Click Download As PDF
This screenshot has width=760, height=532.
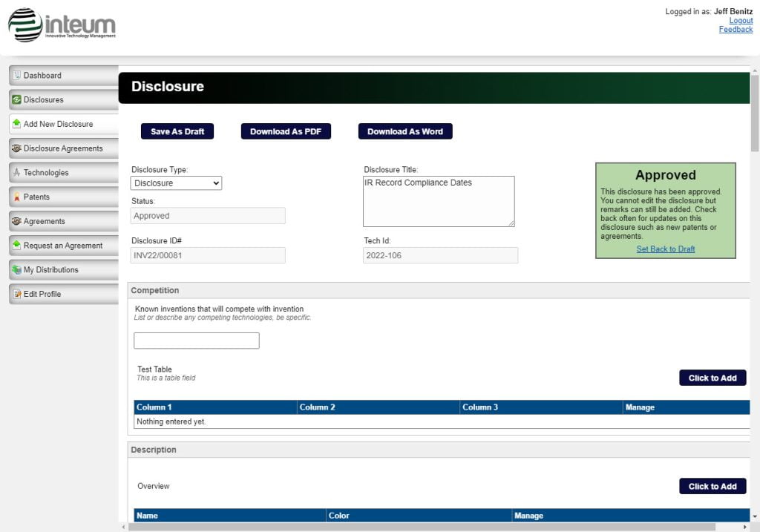(x=285, y=131)
